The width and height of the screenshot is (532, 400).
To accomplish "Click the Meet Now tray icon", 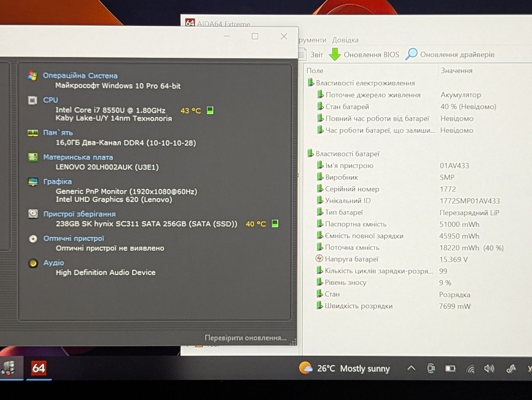I will click(431, 368).
